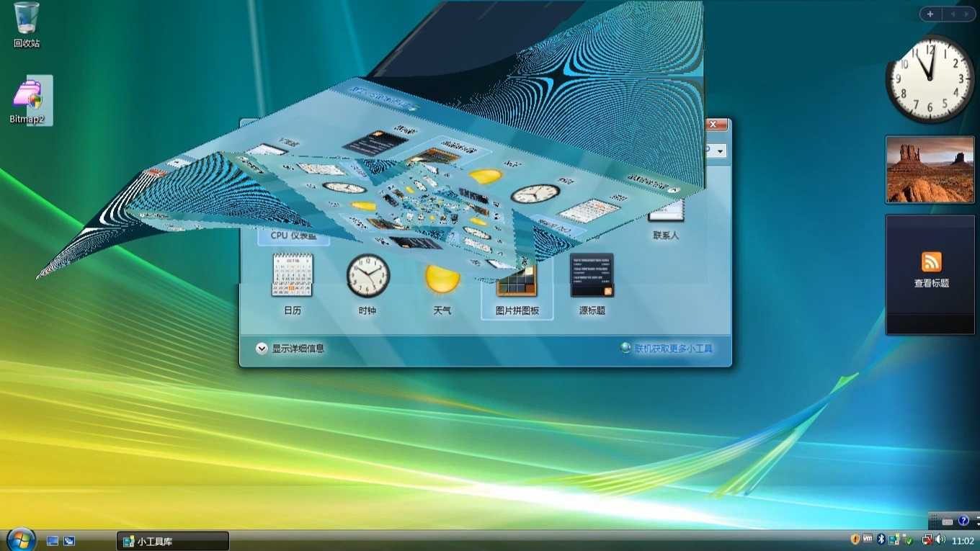Open 联机获取更多小工具 online link
The width and height of the screenshot is (980, 551).
click(667, 349)
